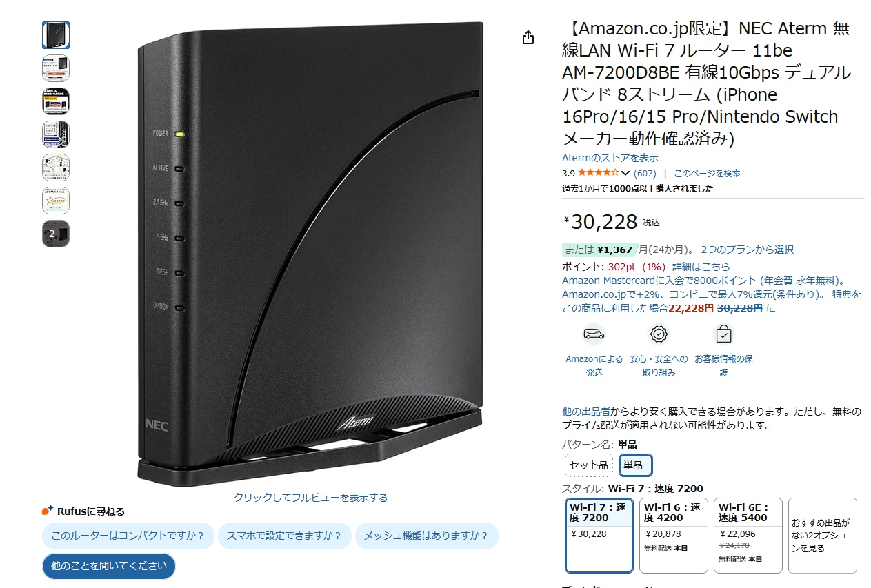Expand the star rating dropdown chevron
Viewport: 871px width, 588px height.
625,173
